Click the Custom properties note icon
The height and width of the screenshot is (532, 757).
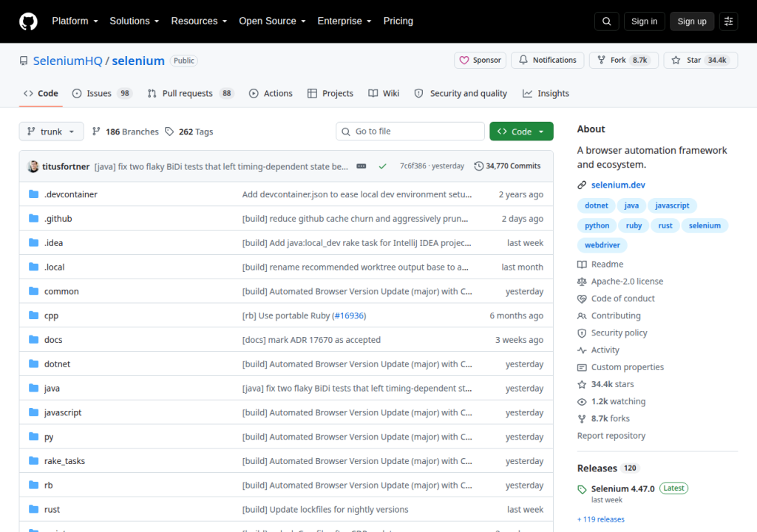pos(582,367)
